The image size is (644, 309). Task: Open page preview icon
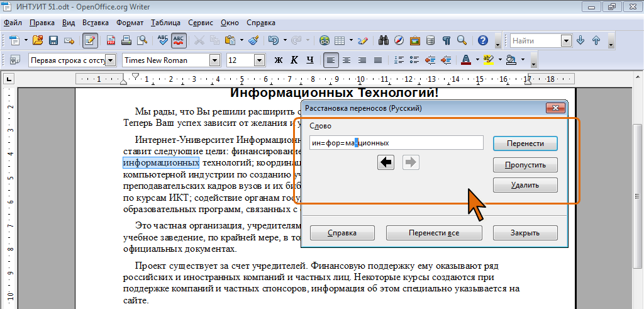pos(142,40)
